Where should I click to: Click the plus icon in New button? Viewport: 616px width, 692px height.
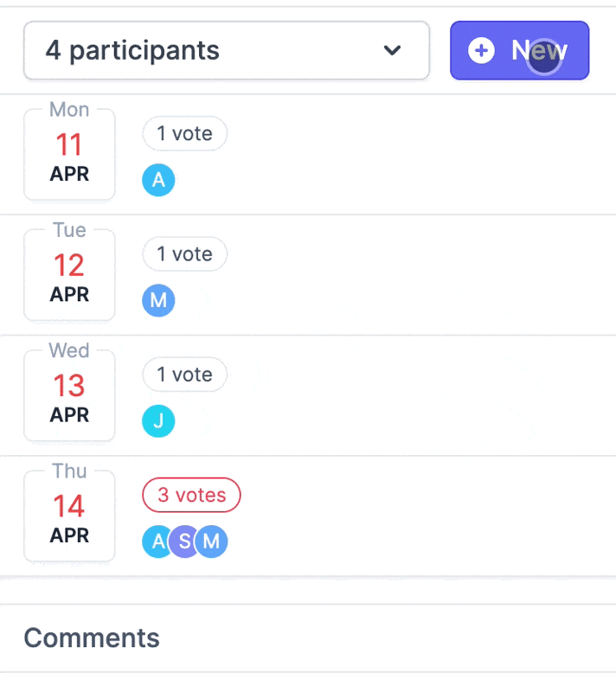[481, 50]
